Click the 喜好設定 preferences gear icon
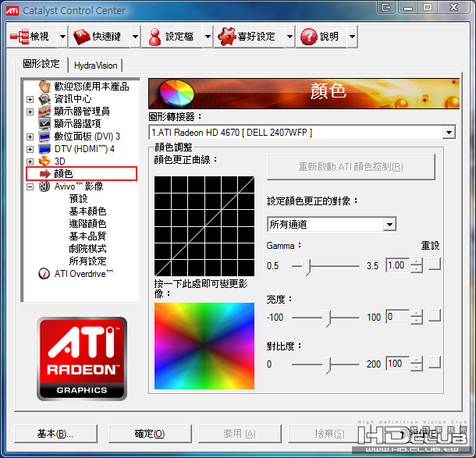Image resolution: width=476 pixels, height=458 pixels. [x=227, y=37]
